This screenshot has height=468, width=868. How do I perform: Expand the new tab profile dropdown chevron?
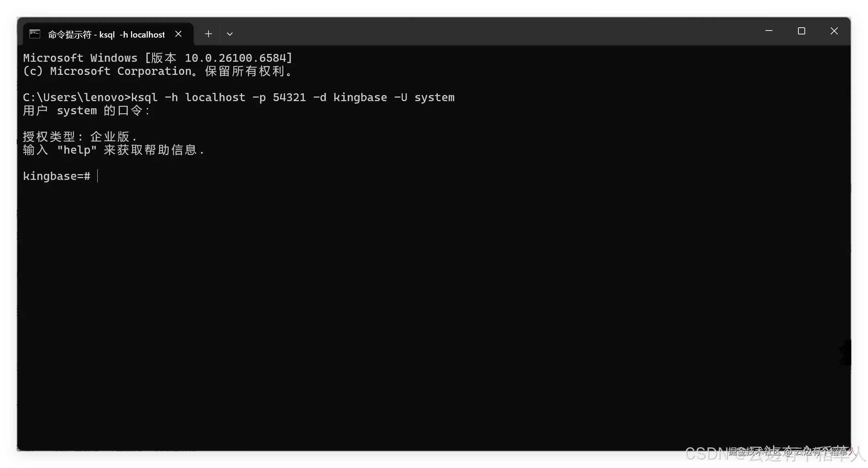click(x=230, y=34)
